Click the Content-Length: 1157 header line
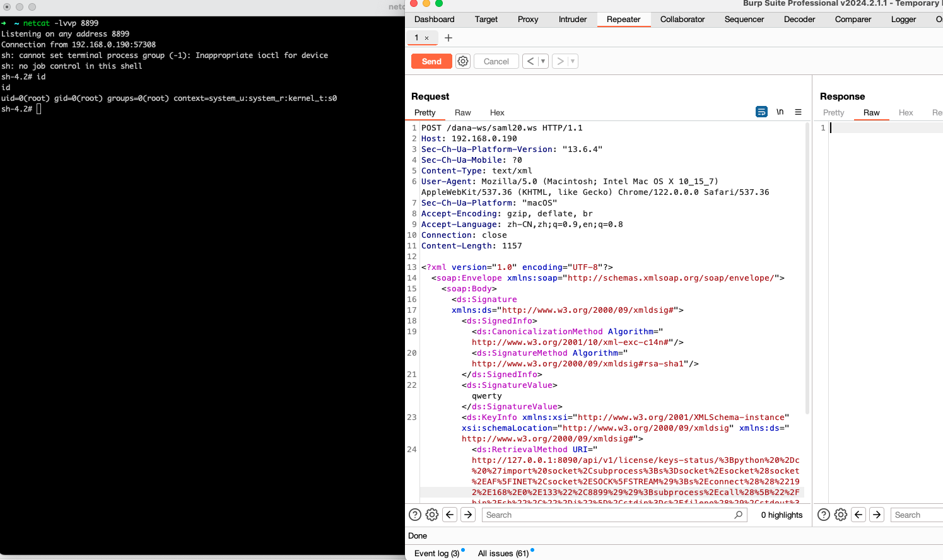This screenshot has height=560, width=943. coord(472,245)
